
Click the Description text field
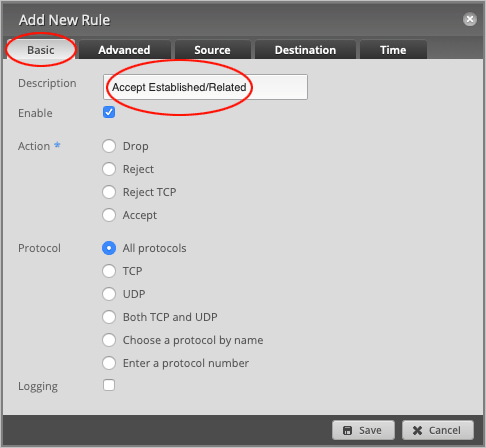[205, 87]
